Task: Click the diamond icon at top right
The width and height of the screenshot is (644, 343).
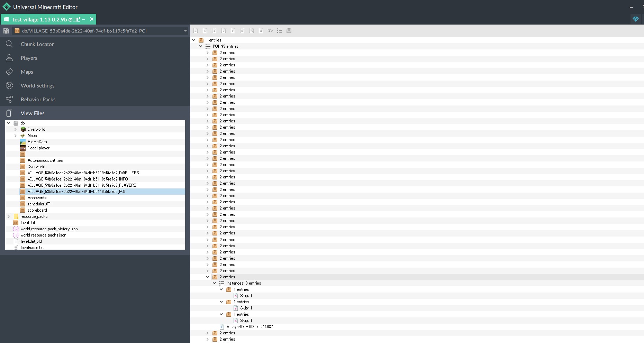Action: click(635, 19)
